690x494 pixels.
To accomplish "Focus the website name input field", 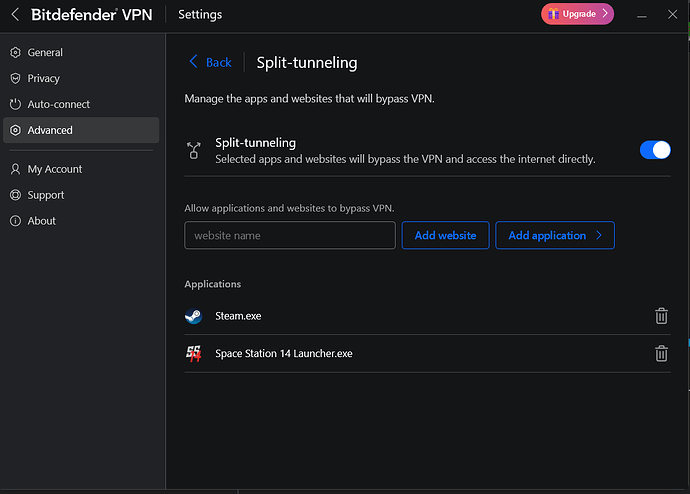I will 290,235.
